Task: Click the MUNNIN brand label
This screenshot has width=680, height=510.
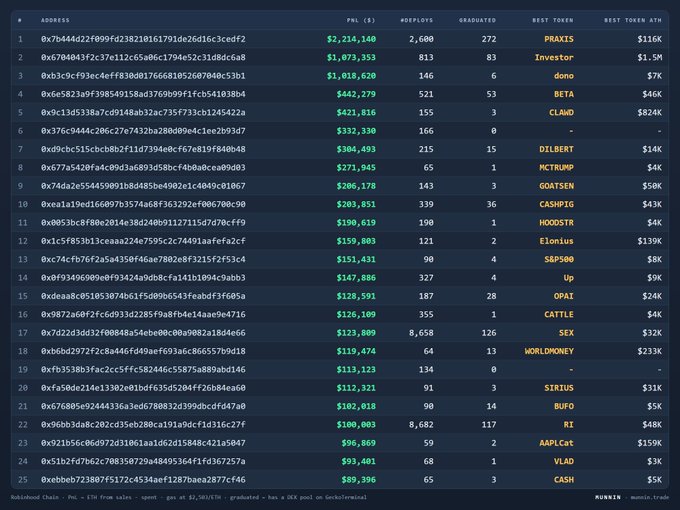Action: 608,497
